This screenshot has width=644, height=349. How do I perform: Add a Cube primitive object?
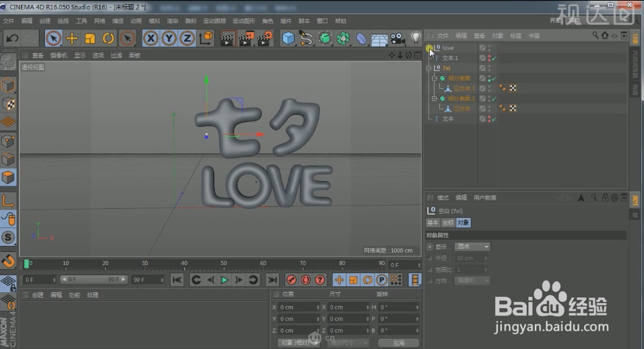click(289, 39)
